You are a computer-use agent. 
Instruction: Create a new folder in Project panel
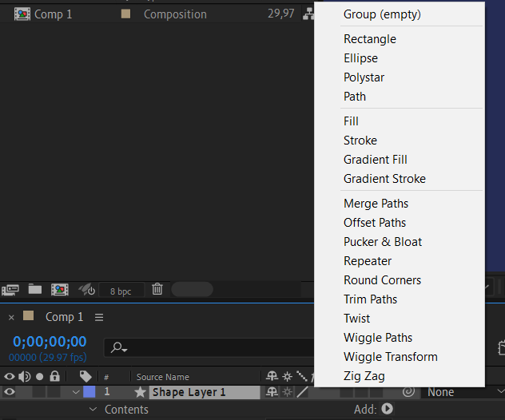[35, 290]
